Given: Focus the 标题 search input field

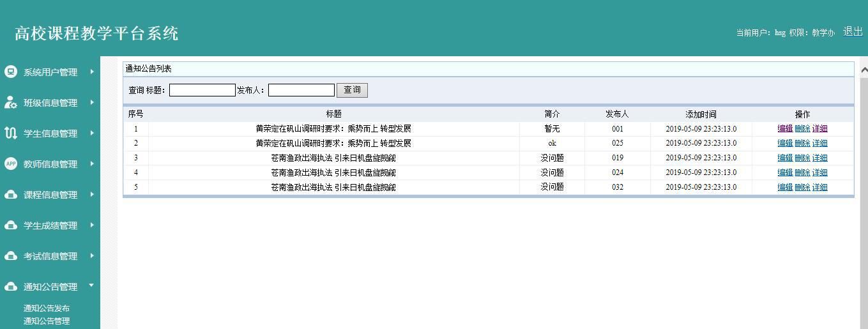Looking at the screenshot, I should 202,90.
